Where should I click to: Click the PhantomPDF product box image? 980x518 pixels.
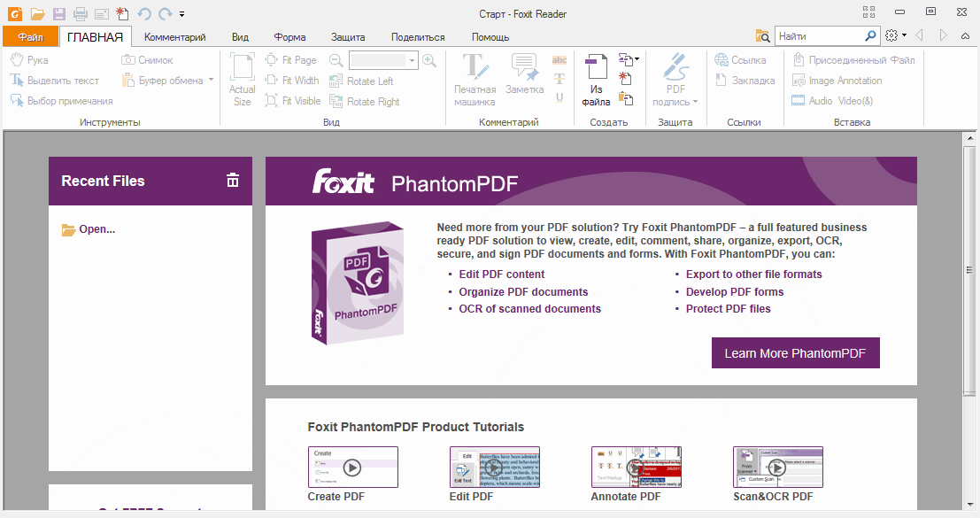coord(357,283)
